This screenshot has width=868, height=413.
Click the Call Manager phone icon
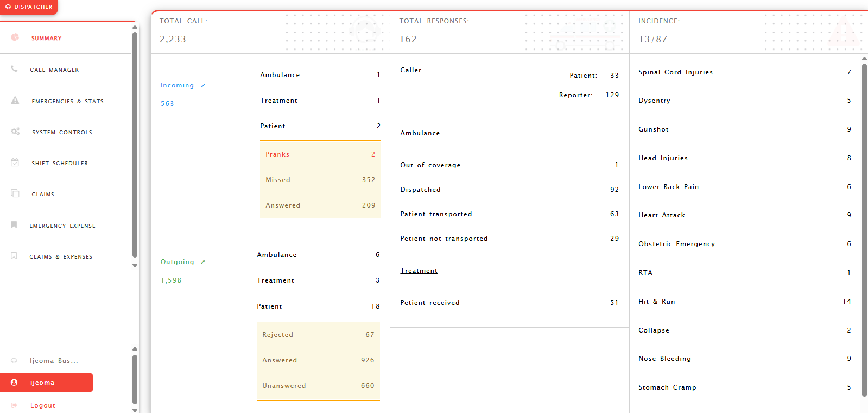coord(15,69)
